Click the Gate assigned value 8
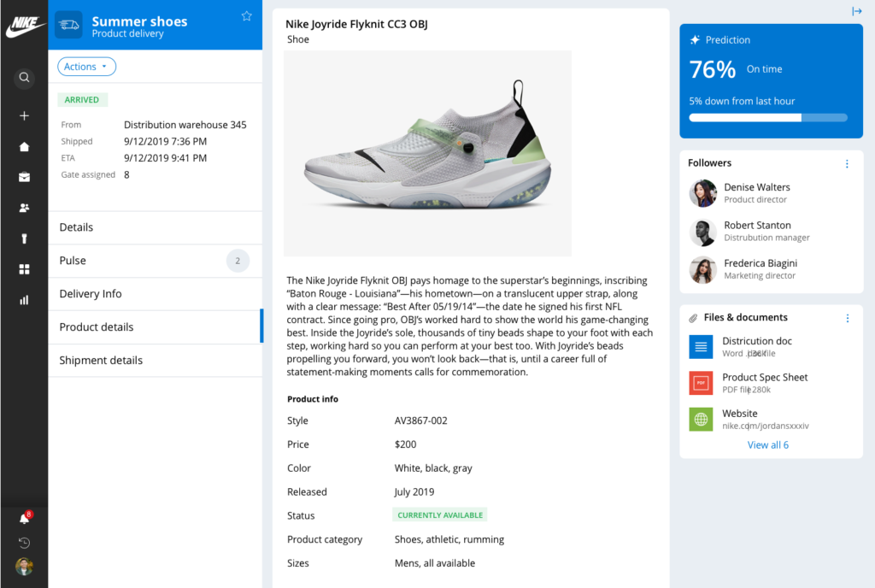 (126, 174)
